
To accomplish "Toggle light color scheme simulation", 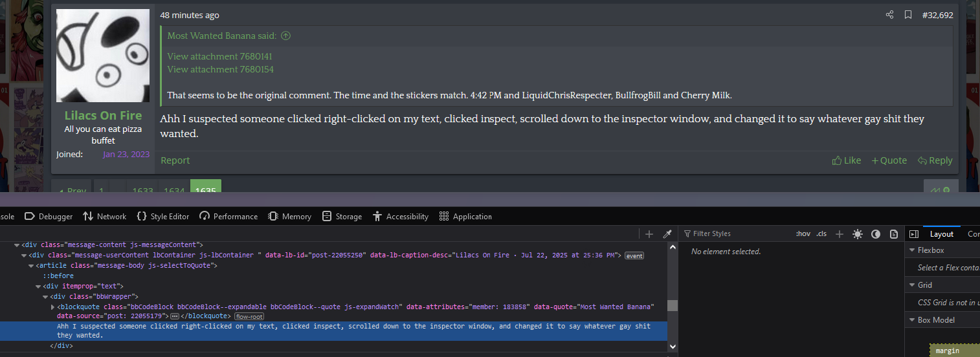I will (x=858, y=233).
